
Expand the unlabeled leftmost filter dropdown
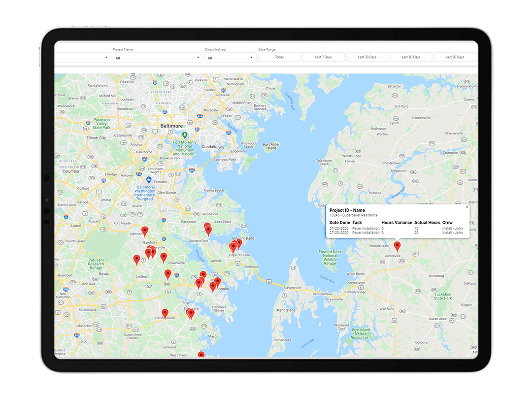click(82, 57)
